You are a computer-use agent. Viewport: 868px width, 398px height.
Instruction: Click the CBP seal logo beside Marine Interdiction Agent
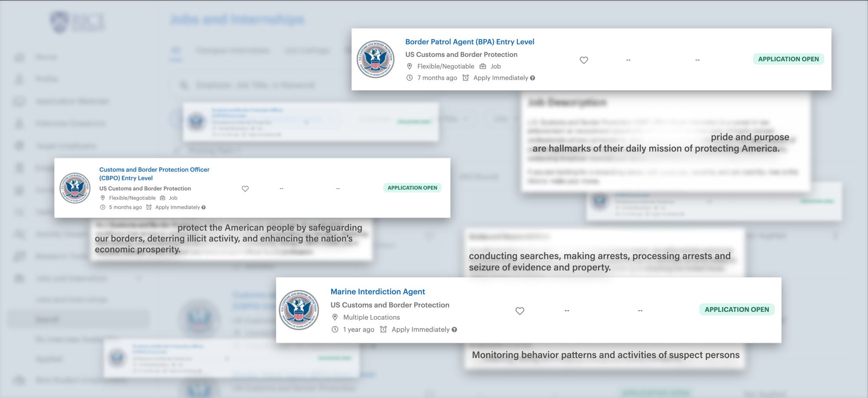tap(299, 310)
